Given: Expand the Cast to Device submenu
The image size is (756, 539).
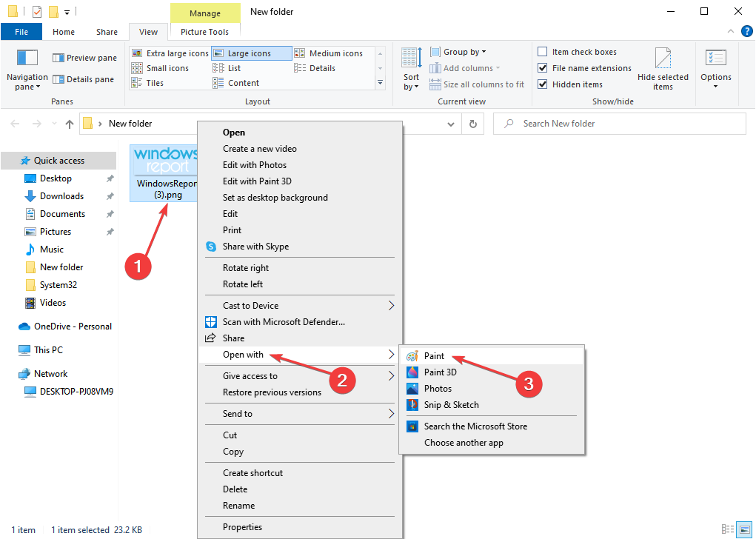Looking at the screenshot, I should [300, 306].
